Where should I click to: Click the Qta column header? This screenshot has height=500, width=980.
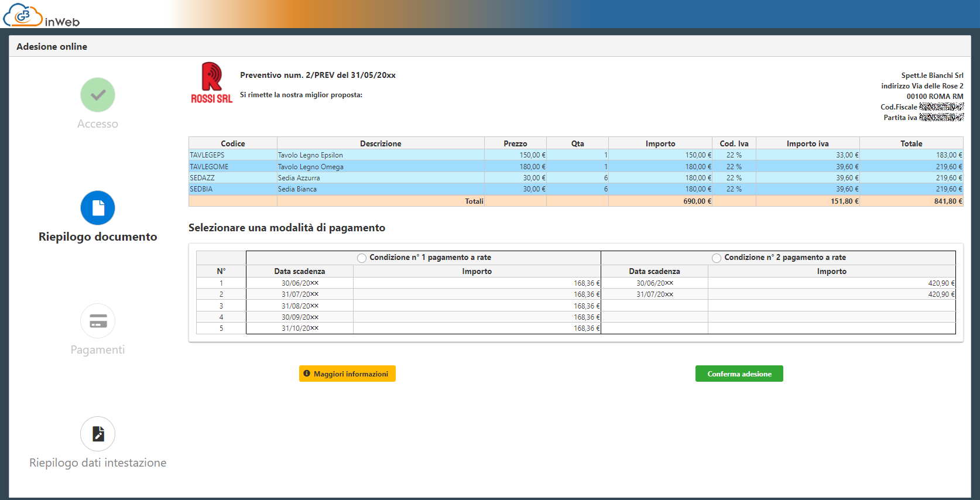click(x=578, y=143)
